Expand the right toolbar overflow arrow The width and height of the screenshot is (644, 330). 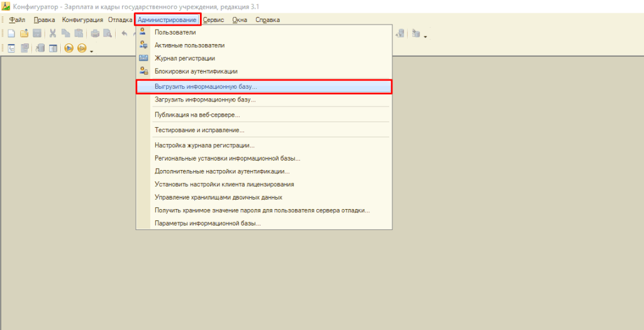pyautogui.click(x=426, y=37)
